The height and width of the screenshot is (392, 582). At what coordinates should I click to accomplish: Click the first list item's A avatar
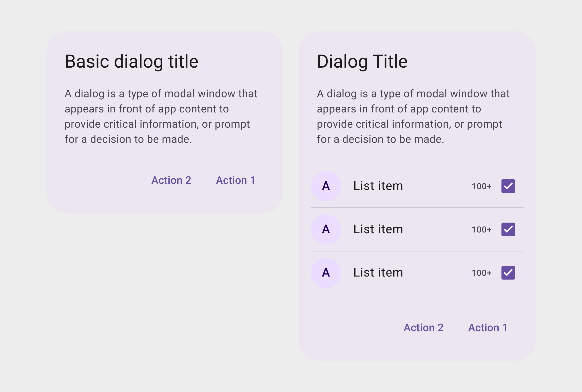(x=326, y=186)
